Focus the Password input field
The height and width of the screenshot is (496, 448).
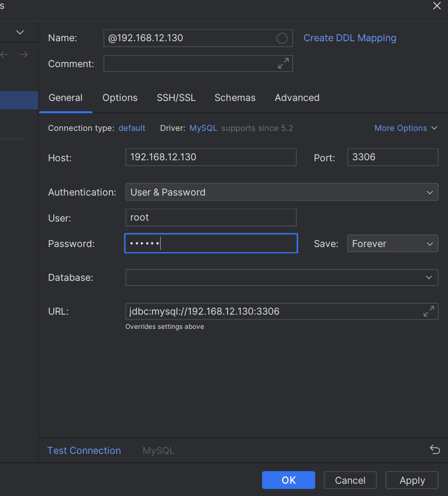pyautogui.click(x=211, y=243)
